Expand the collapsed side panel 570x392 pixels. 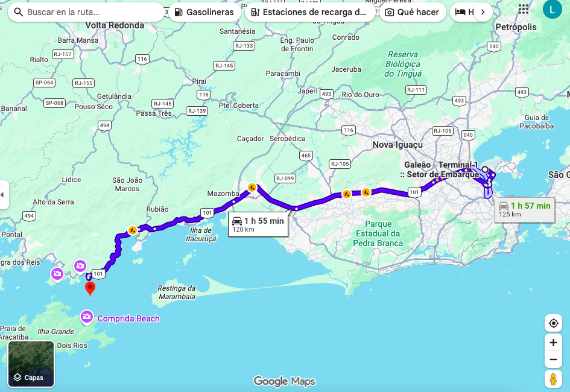4,195
